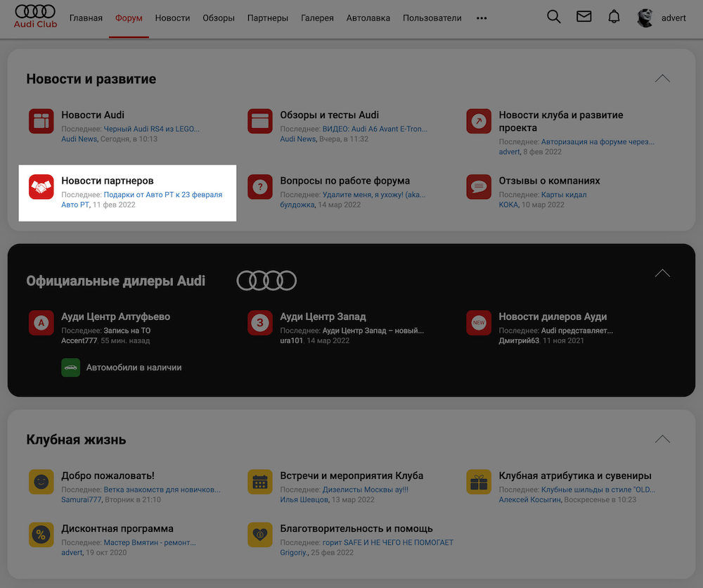The image size is (703, 588).
Task: Click the Новости Audi forum icon
Action: click(41, 121)
